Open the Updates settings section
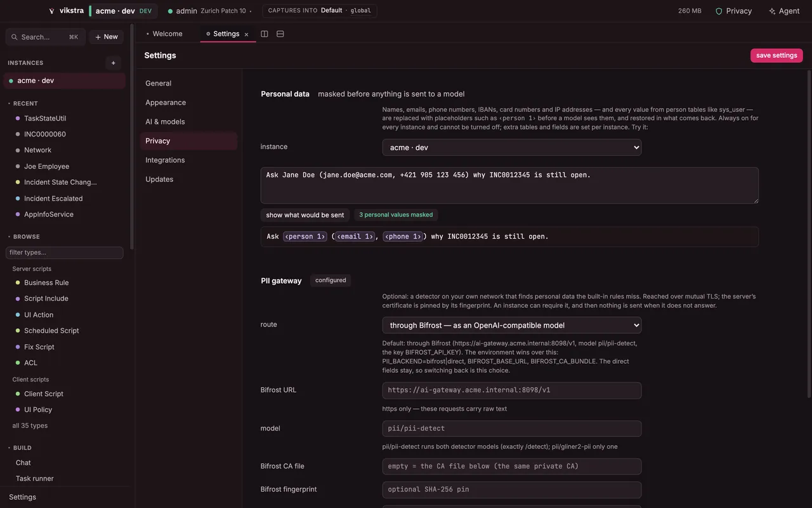The width and height of the screenshot is (812, 508). tap(188, 179)
